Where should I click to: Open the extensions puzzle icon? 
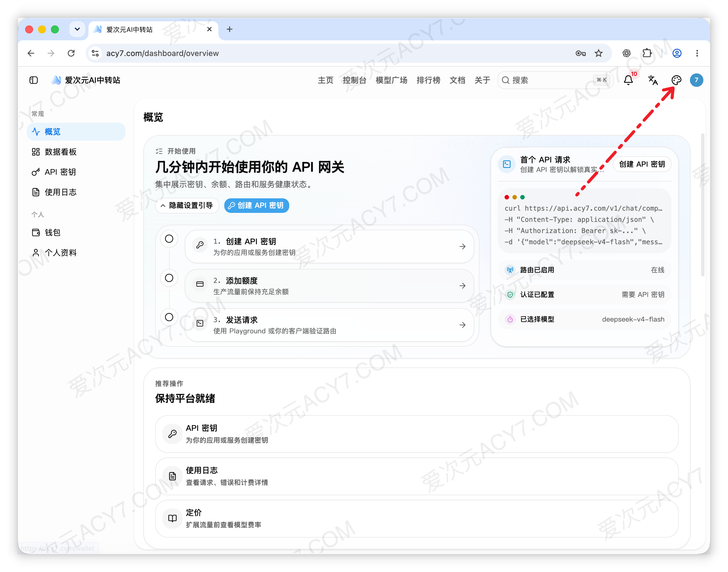tap(647, 53)
